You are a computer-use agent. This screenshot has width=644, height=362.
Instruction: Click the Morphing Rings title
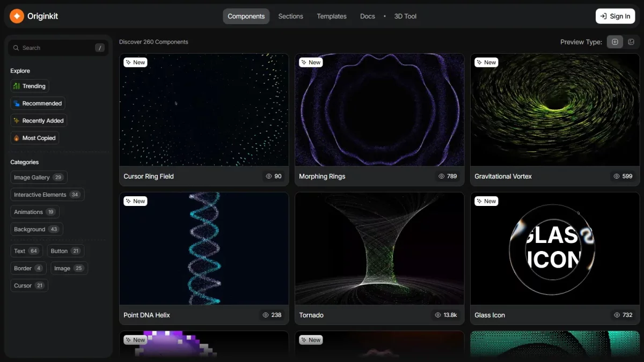[322, 176]
